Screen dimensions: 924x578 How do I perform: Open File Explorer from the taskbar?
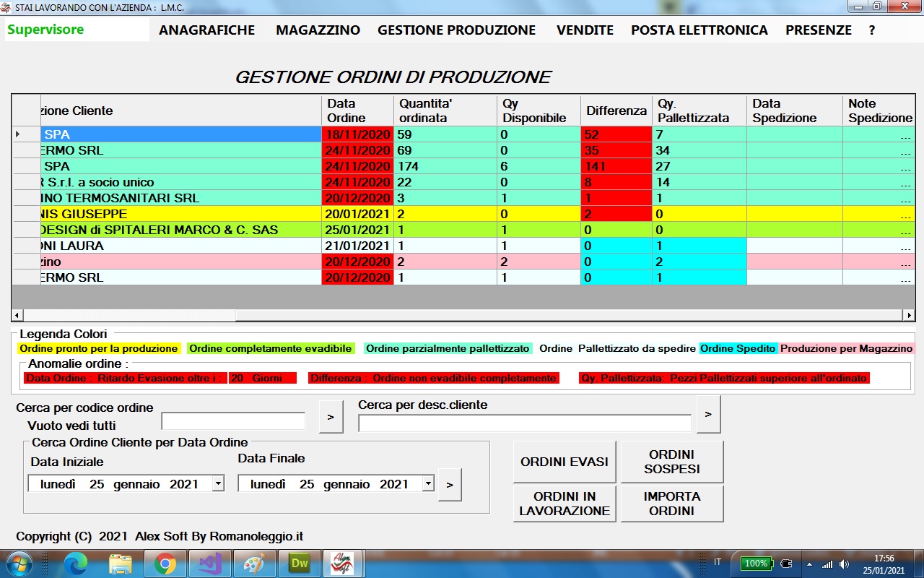coord(121,563)
